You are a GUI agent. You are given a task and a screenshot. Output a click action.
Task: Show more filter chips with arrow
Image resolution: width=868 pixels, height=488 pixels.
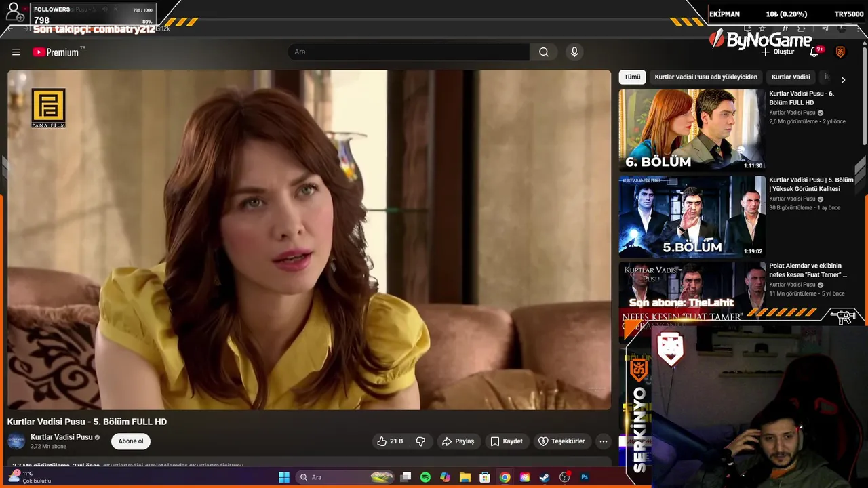843,79
